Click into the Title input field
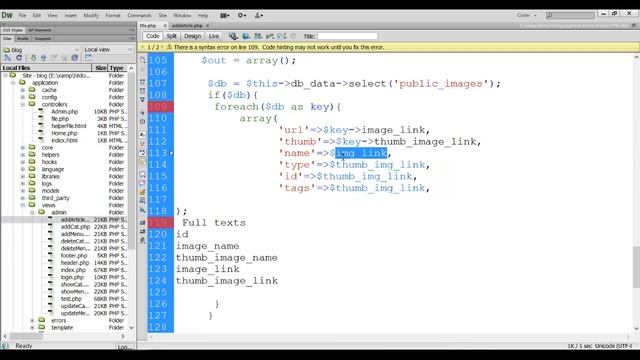Image resolution: width=640 pixels, height=360 pixels. coord(347,36)
